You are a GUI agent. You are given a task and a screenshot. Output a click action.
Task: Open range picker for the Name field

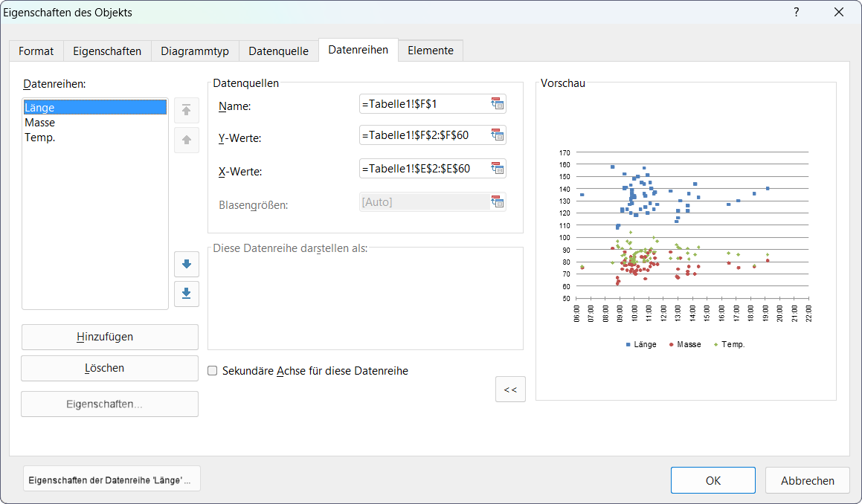coord(497,103)
